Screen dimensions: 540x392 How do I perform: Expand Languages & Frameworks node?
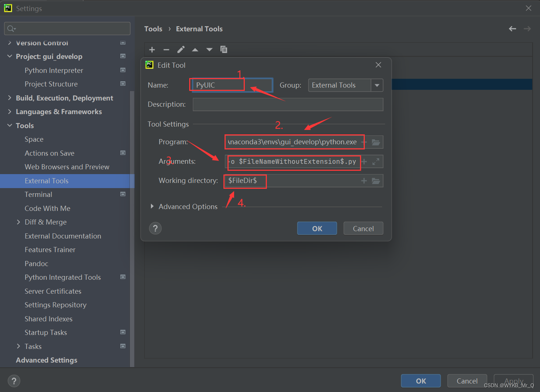point(10,112)
